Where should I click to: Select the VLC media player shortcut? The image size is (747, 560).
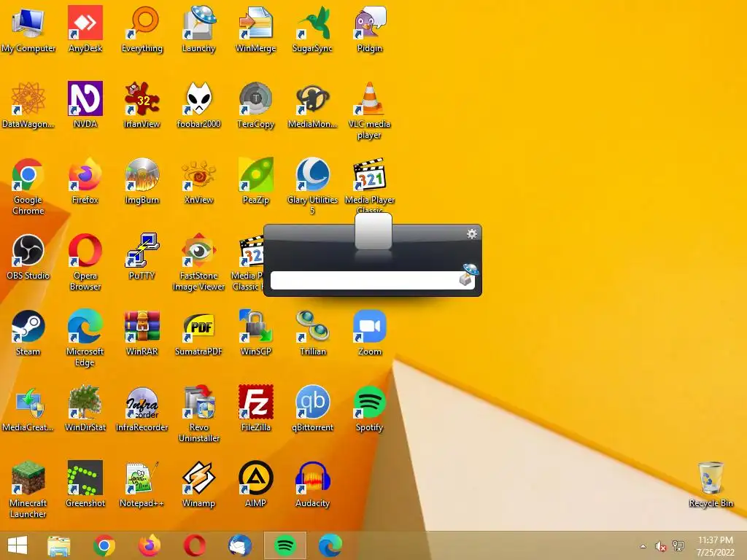point(370,111)
